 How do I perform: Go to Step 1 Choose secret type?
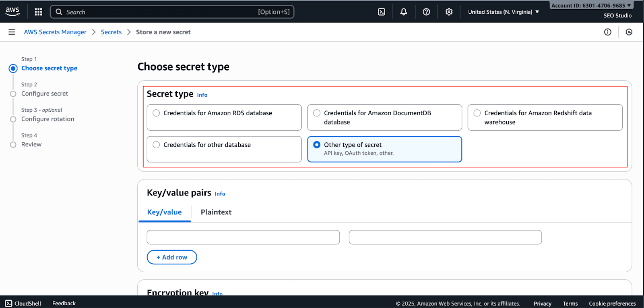[x=49, y=68]
